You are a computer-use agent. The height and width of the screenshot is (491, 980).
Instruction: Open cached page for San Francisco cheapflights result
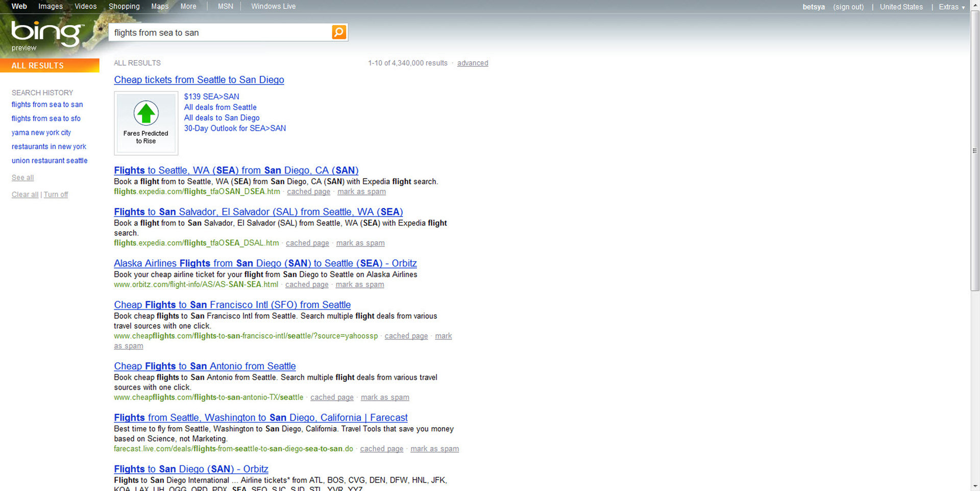[x=406, y=336]
